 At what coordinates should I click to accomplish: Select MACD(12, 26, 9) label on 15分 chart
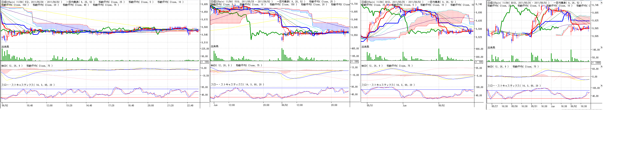(221, 65)
